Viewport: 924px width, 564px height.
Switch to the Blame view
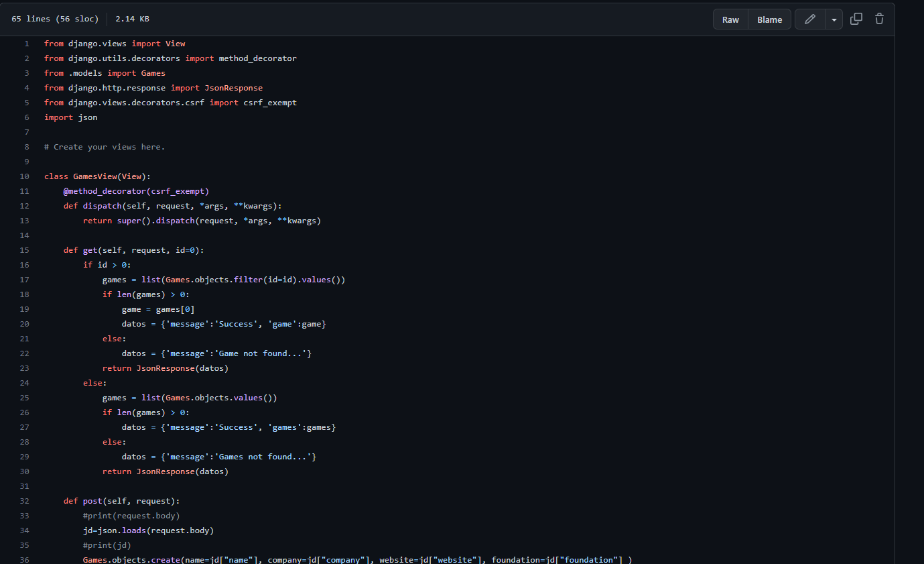[x=769, y=19]
